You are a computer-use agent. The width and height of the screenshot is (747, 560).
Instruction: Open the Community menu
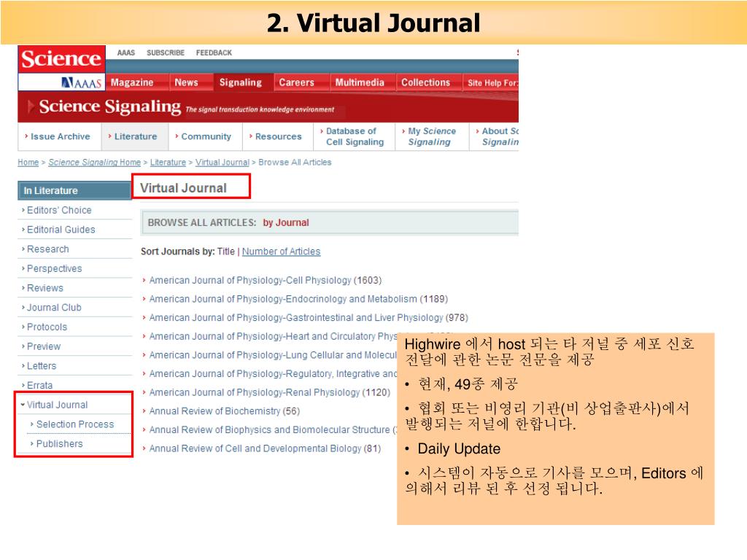[x=206, y=136]
